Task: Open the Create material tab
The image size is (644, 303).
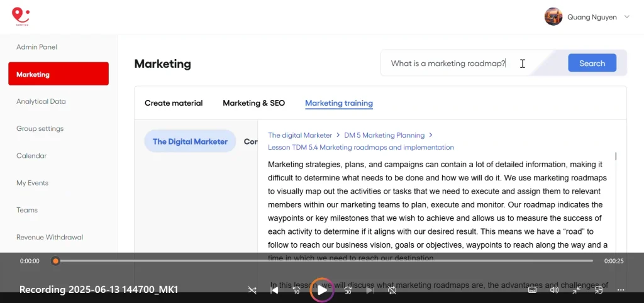Action: [x=174, y=103]
